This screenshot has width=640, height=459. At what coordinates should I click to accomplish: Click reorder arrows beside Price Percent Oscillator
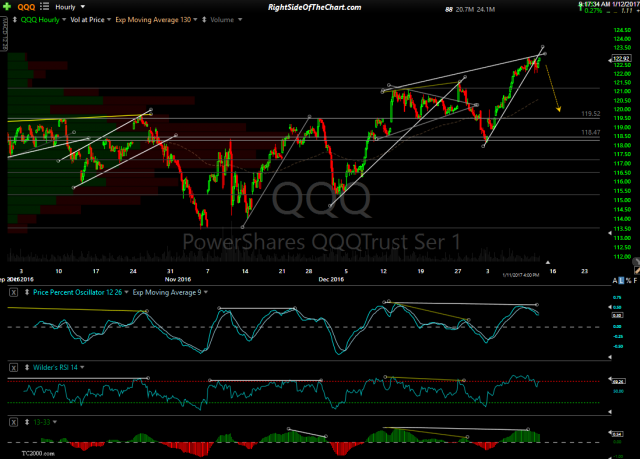27,292
